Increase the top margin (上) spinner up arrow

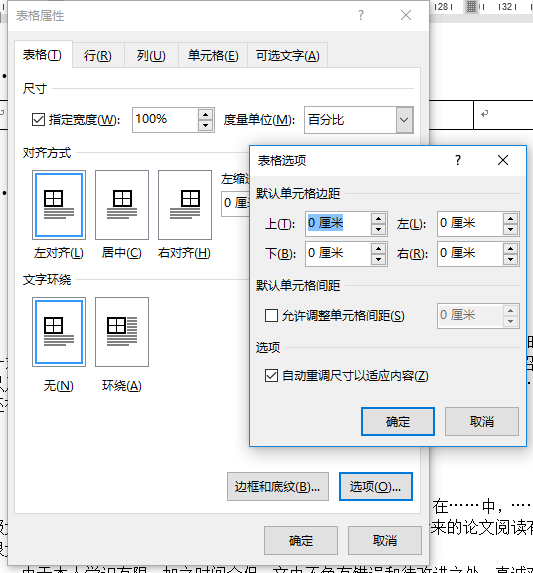378,219
